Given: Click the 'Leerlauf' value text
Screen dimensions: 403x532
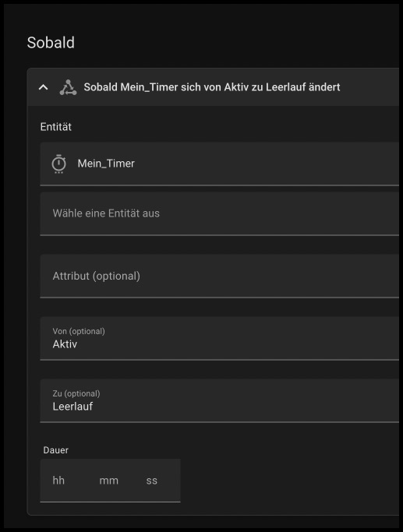Looking at the screenshot, I should (72, 407).
